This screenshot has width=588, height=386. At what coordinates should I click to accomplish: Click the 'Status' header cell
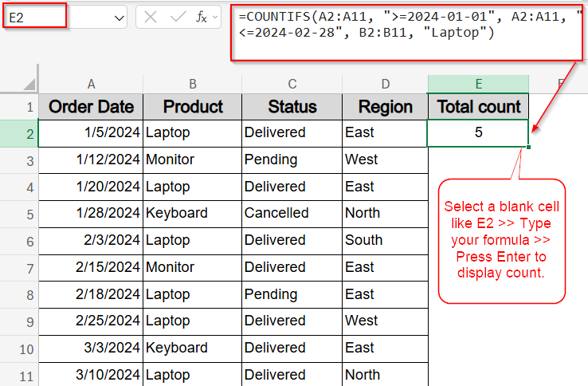(x=292, y=107)
